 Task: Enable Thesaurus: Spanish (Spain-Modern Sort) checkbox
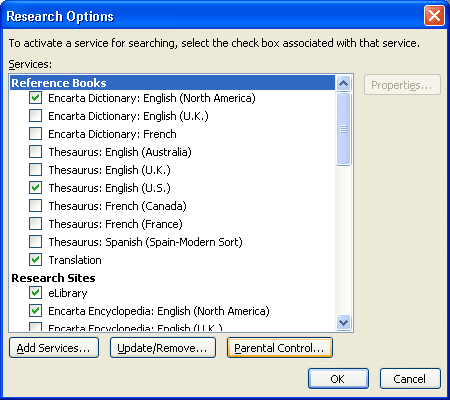click(x=35, y=242)
